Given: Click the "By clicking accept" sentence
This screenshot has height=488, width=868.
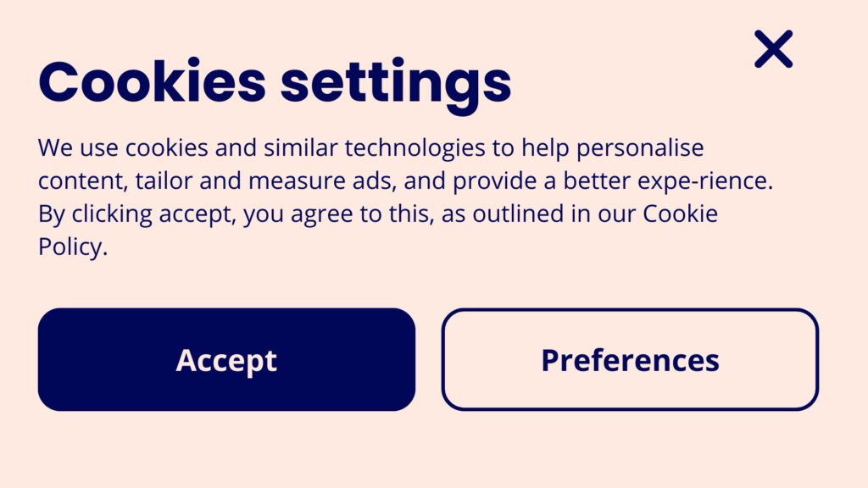Looking at the screenshot, I should [136, 213].
